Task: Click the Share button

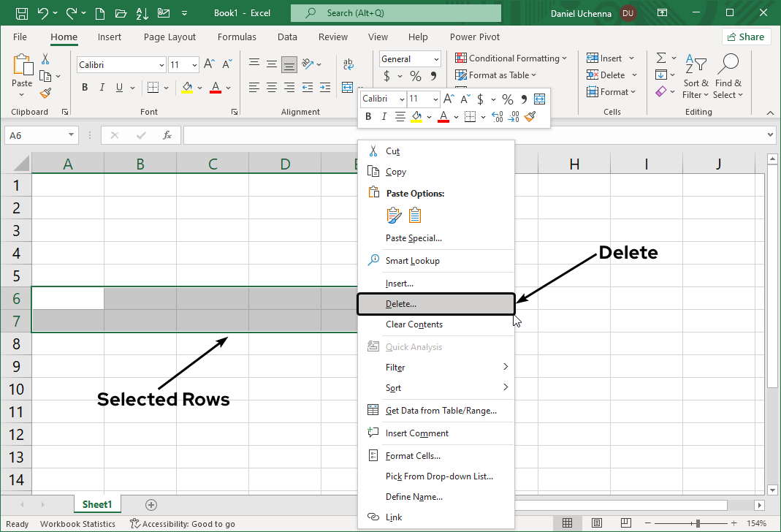Action: click(x=746, y=37)
